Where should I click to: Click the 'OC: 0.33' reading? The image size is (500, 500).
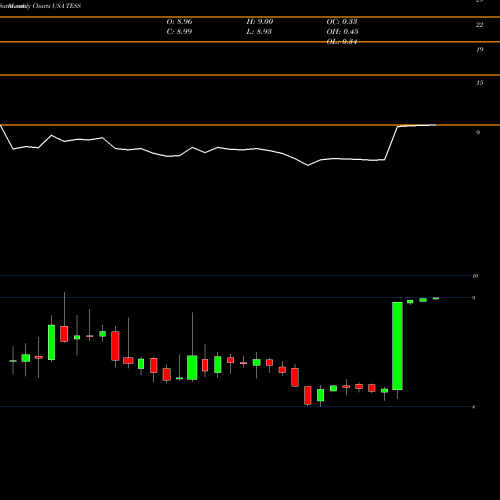[342, 22]
